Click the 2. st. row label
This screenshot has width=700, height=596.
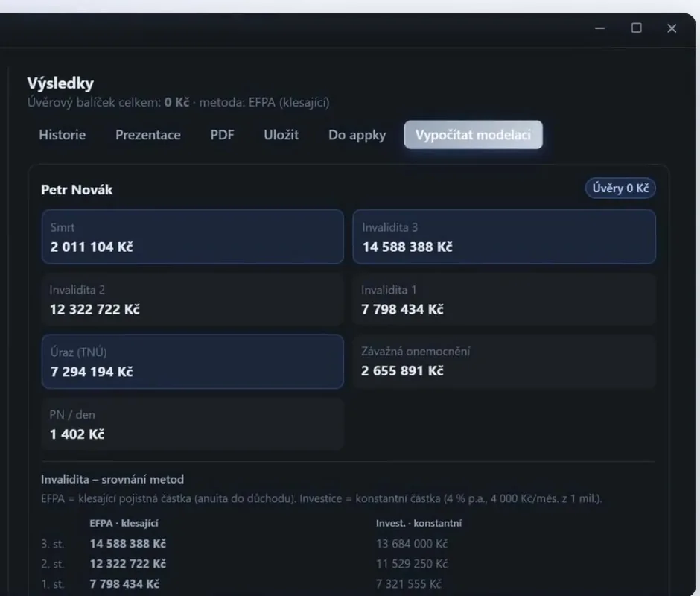click(53, 564)
